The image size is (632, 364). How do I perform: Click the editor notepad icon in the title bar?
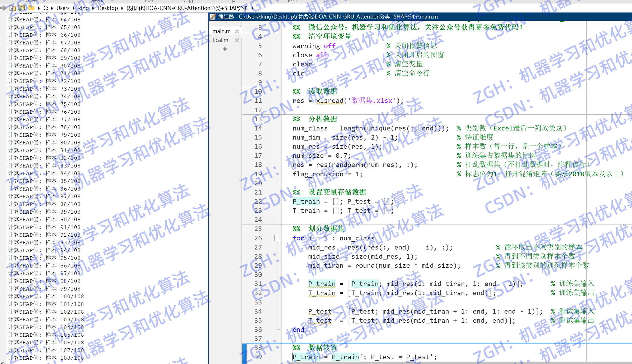tap(213, 17)
